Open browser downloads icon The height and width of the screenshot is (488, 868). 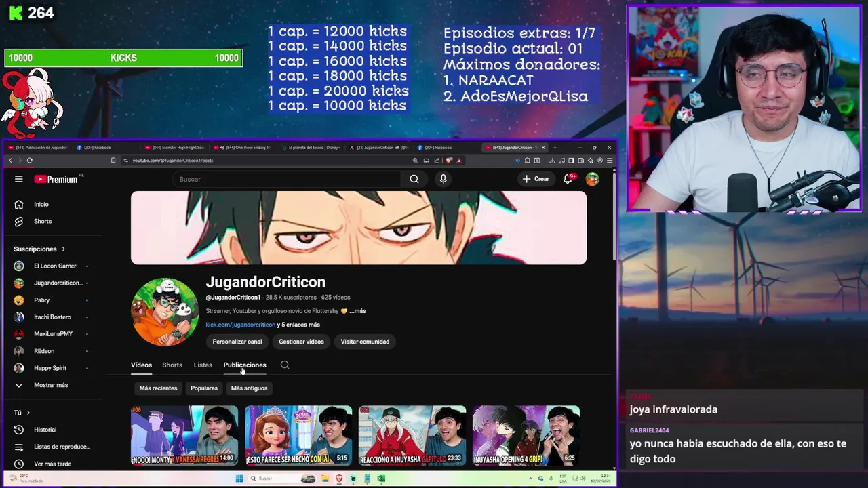click(x=552, y=161)
